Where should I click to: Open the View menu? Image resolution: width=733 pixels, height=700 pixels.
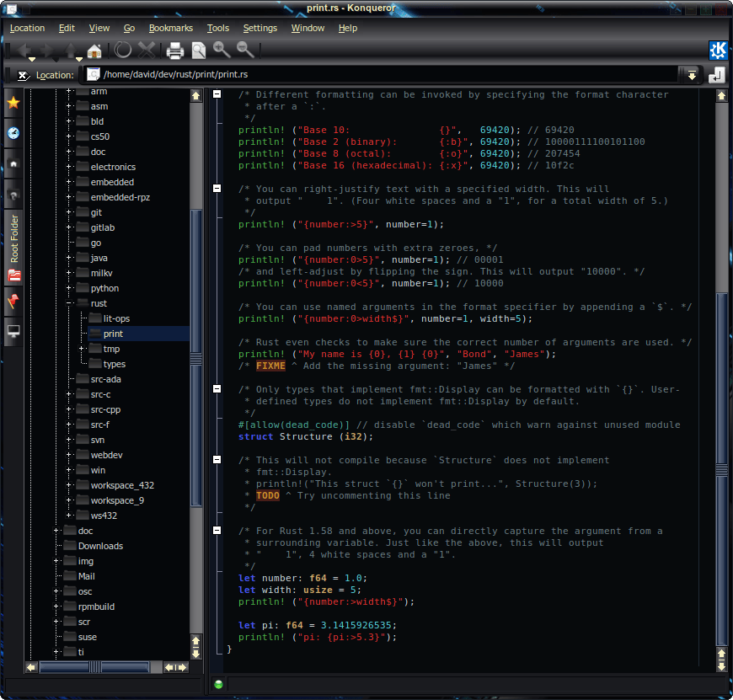click(99, 28)
